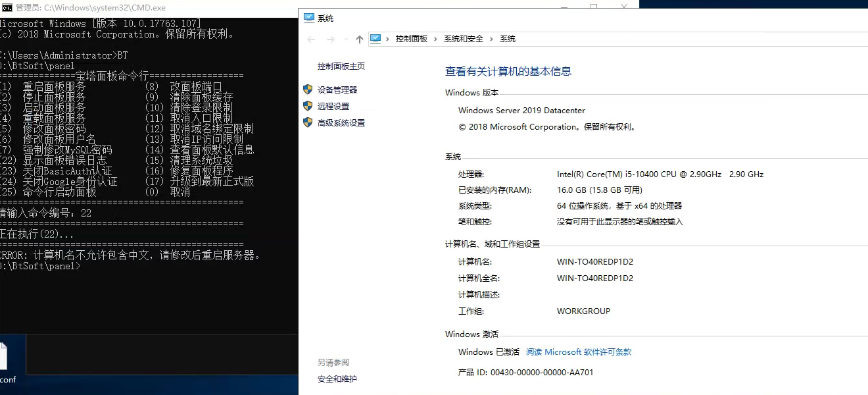Click the WORKGROUP value
868x395 pixels.
click(x=583, y=311)
